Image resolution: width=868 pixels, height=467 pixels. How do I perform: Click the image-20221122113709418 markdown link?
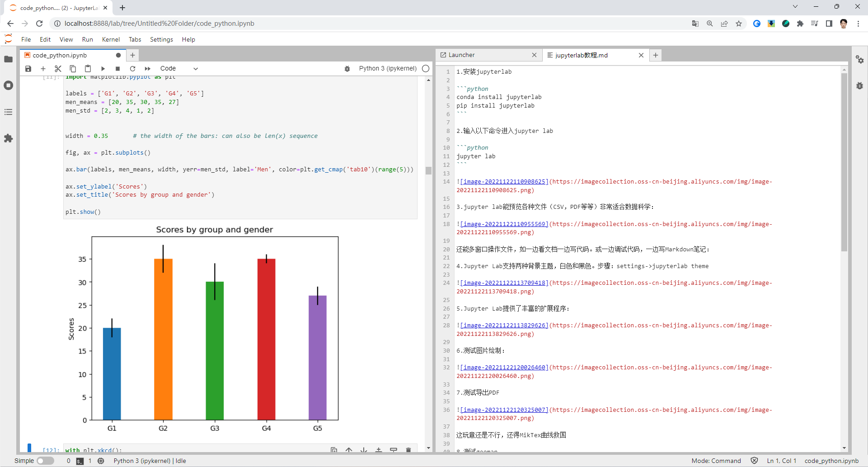pyautogui.click(x=504, y=283)
